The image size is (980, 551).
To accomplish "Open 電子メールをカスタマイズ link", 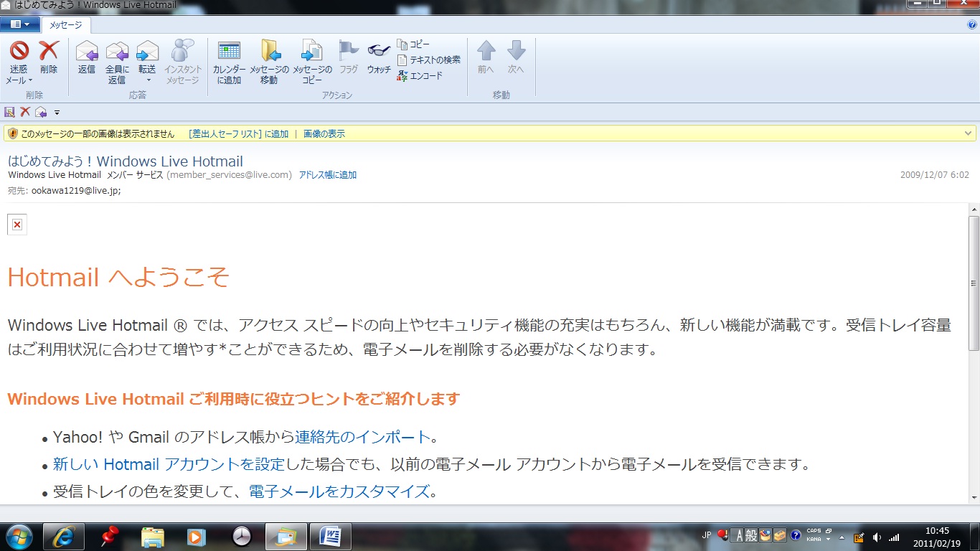I will 339,491.
